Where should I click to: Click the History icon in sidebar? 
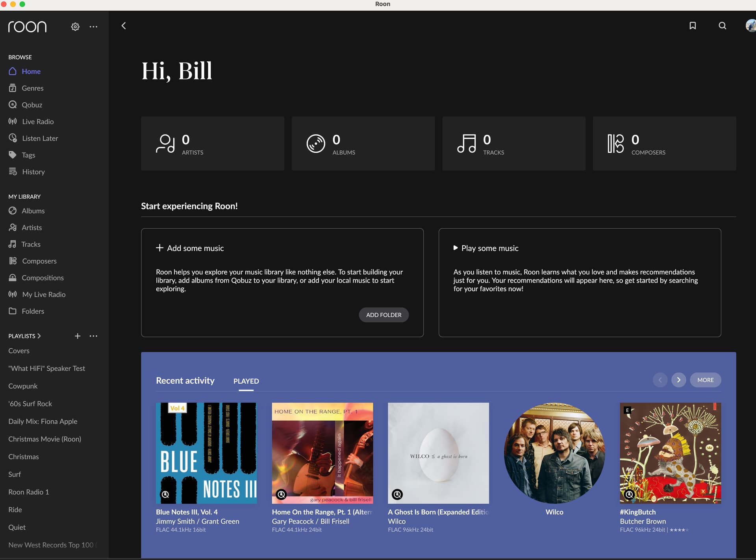coord(13,172)
